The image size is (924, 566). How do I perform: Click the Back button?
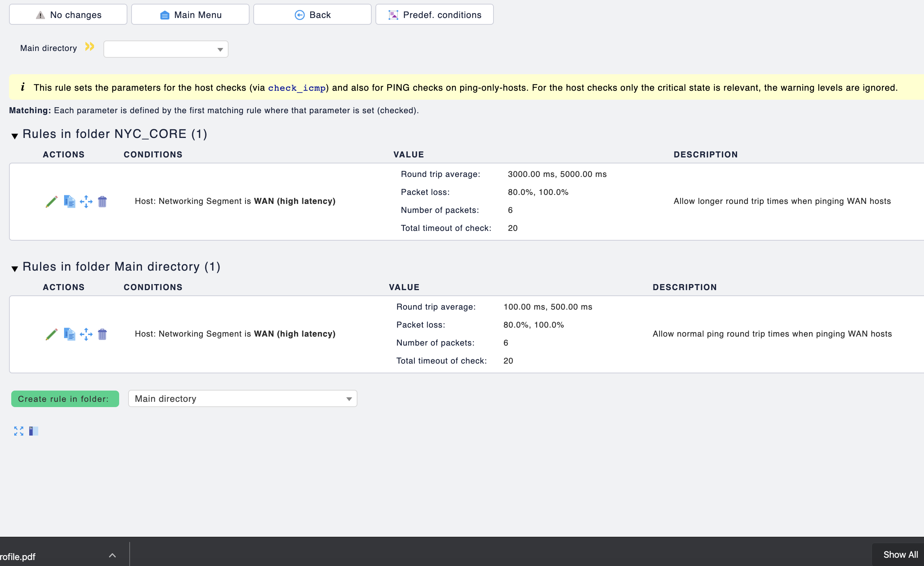pos(312,15)
